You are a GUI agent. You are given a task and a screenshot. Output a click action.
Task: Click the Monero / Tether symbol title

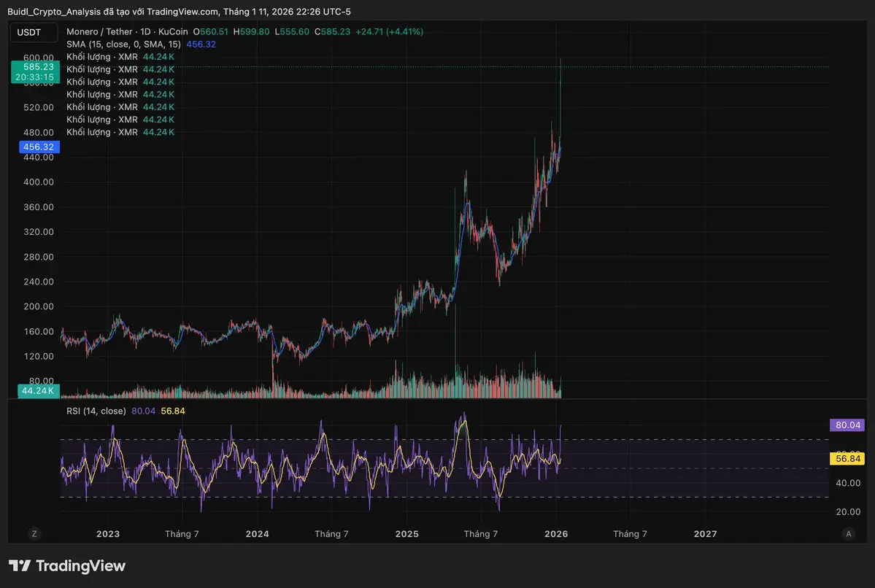tap(99, 32)
